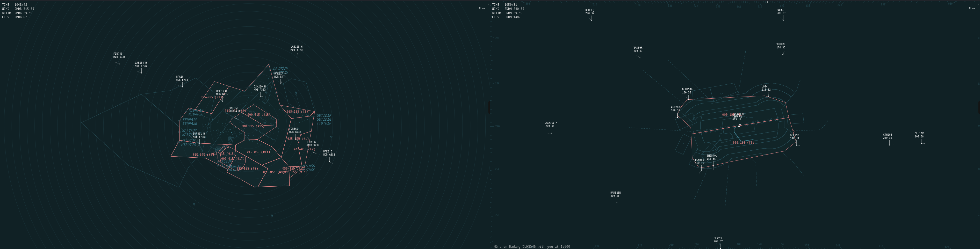This screenshot has height=249, width=980.
Task: Select aircraft AFR260H
Action: tap(676, 109)
